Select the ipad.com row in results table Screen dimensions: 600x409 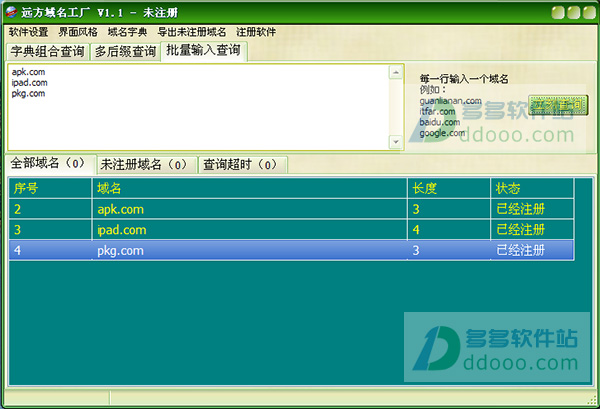pos(291,230)
